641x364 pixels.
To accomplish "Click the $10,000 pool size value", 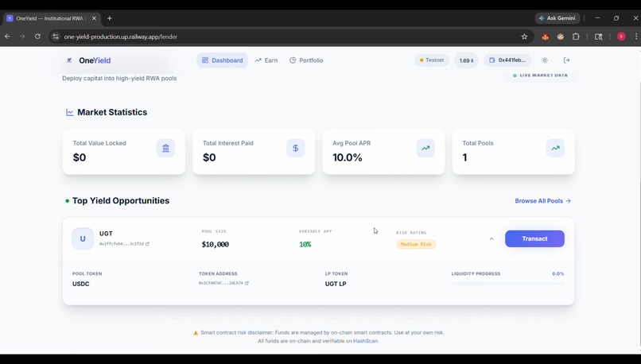I will pos(215,244).
